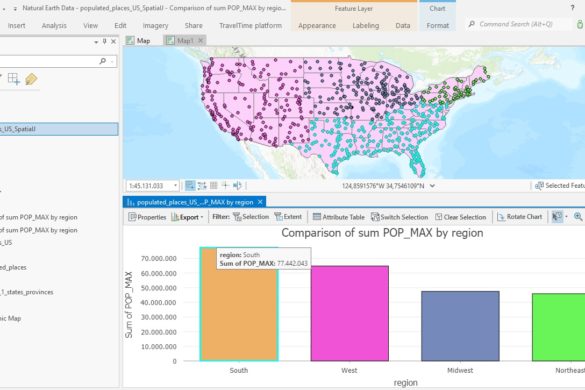Open the Attribute Table from chart toolbar
This screenshot has height=390, width=585.
pyautogui.click(x=338, y=217)
